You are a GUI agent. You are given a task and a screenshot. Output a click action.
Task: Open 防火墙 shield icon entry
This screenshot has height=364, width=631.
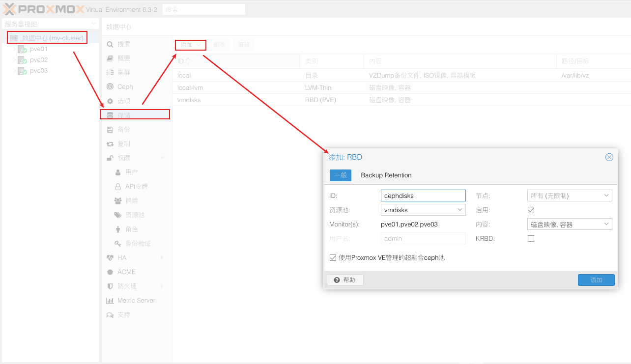coord(110,286)
